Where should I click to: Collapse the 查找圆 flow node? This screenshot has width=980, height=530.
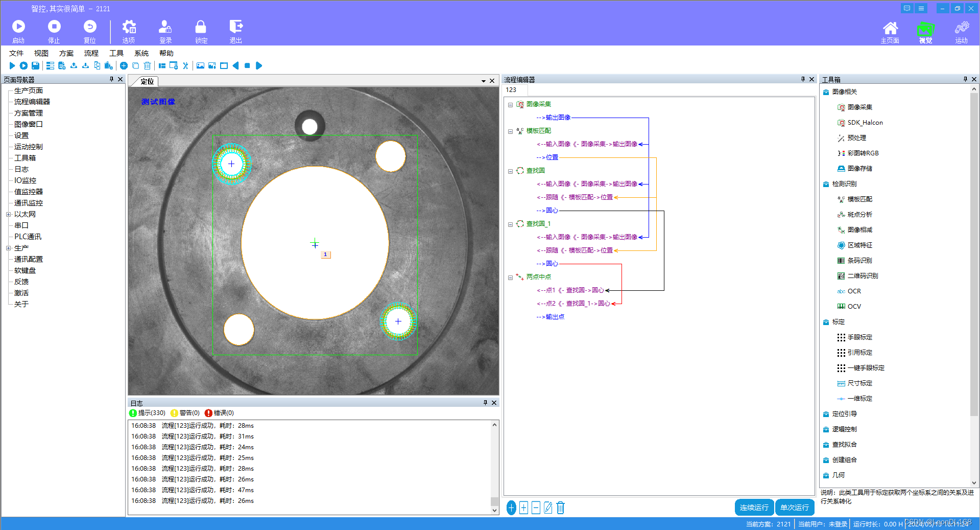[x=510, y=171]
